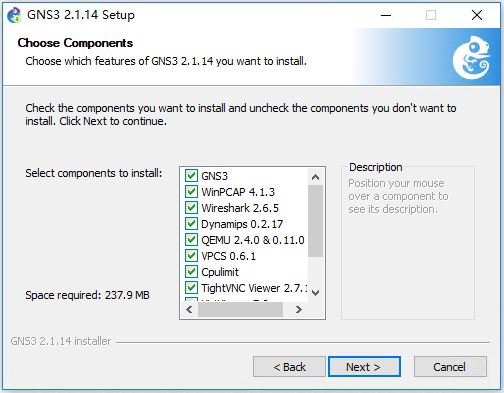Uncheck the VPCS 0.6.1 checkbox
This screenshot has width=504, height=393.
click(191, 256)
